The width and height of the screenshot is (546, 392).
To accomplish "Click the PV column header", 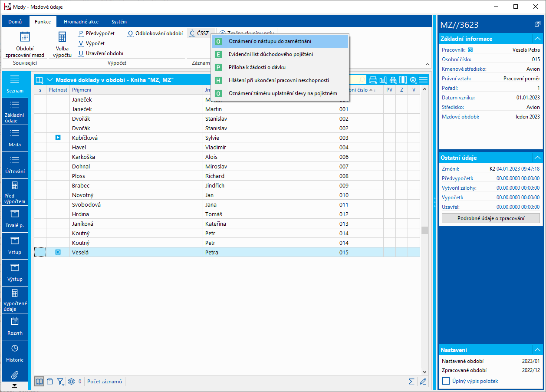I will (389, 90).
